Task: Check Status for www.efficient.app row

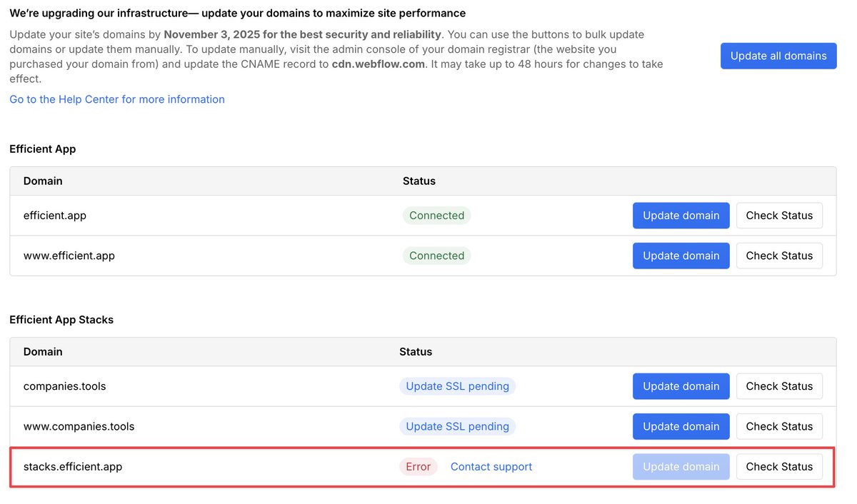Action: (779, 256)
